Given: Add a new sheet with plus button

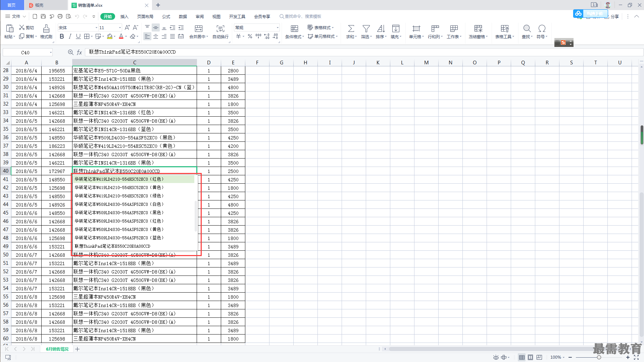Looking at the screenshot, I should 78,349.
